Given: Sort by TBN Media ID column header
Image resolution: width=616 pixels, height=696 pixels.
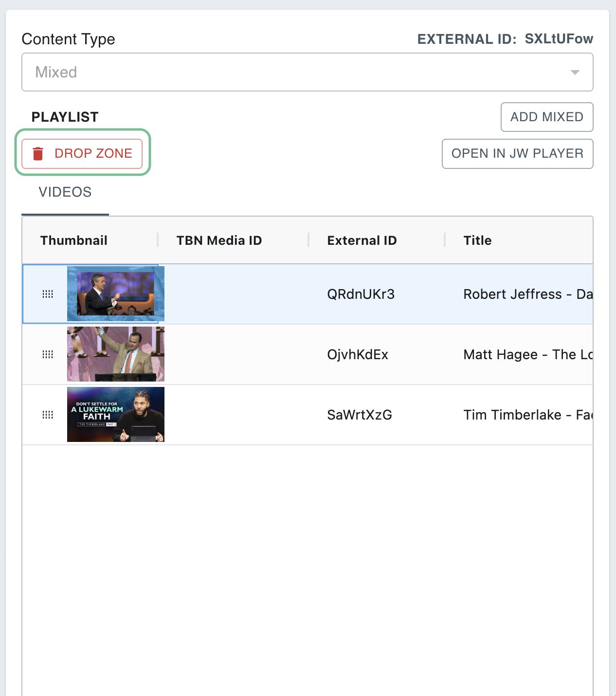Looking at the screenshot, I should (219, 240).
